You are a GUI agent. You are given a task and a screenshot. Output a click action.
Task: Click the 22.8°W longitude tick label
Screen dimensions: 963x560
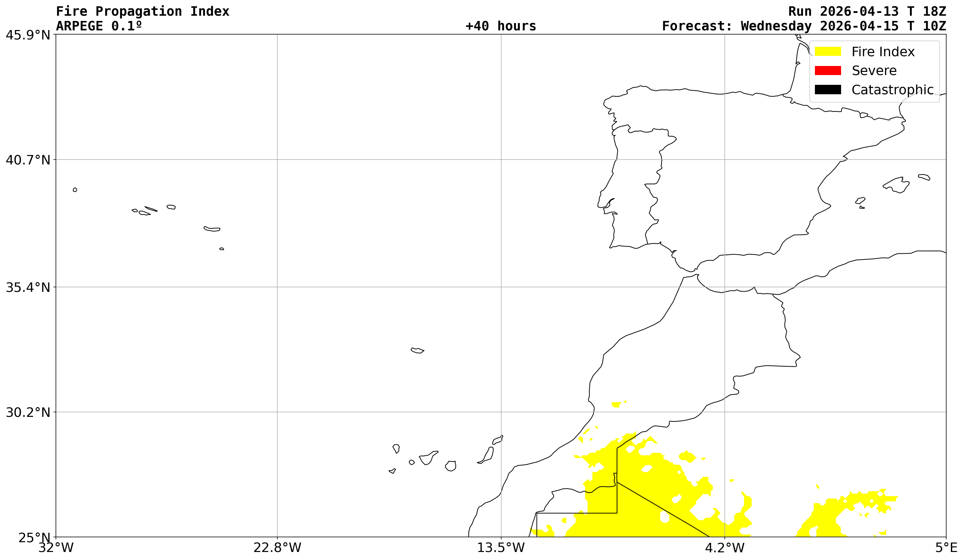277,548
